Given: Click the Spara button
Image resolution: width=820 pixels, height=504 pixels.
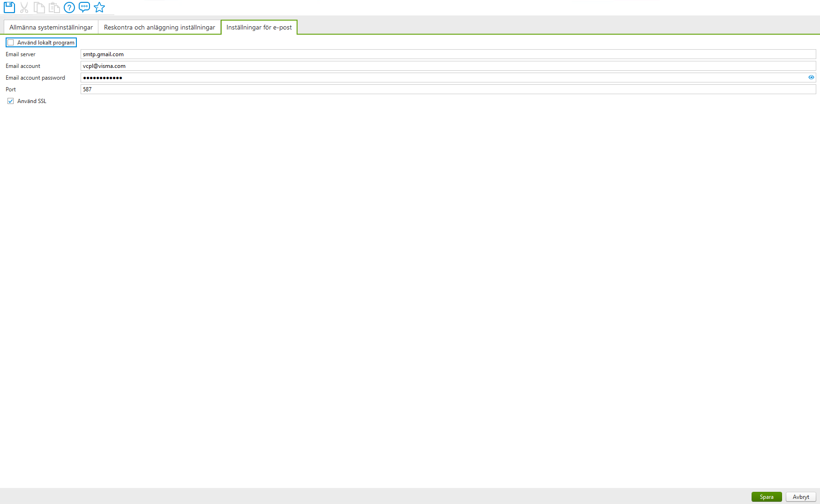Looking at the screenshot, I should click(x=767, y=497).
